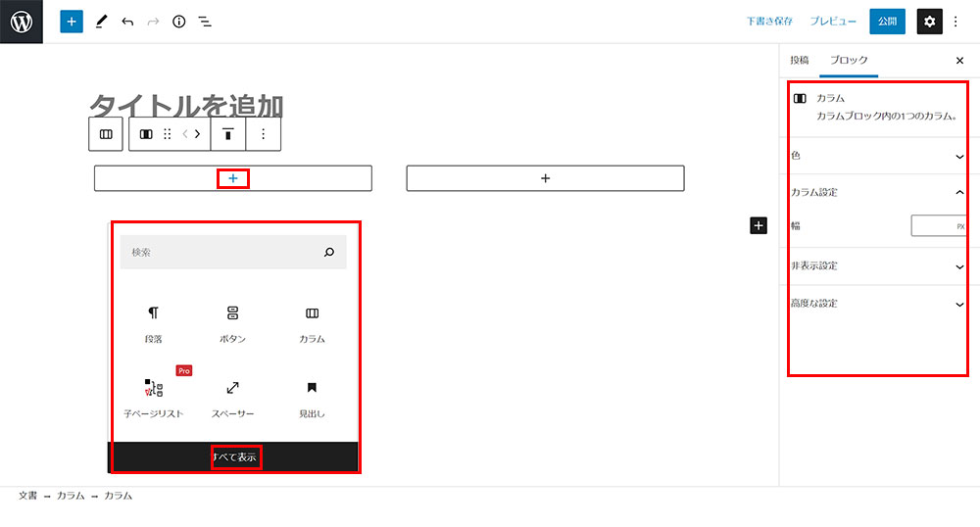
Task: Open the document info details icon
Action: tap(178, 22)
